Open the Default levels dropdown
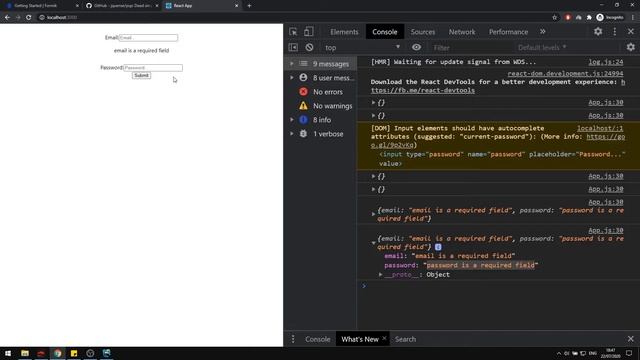The height and width of the screenshot is (360, 640). [542, 47]
